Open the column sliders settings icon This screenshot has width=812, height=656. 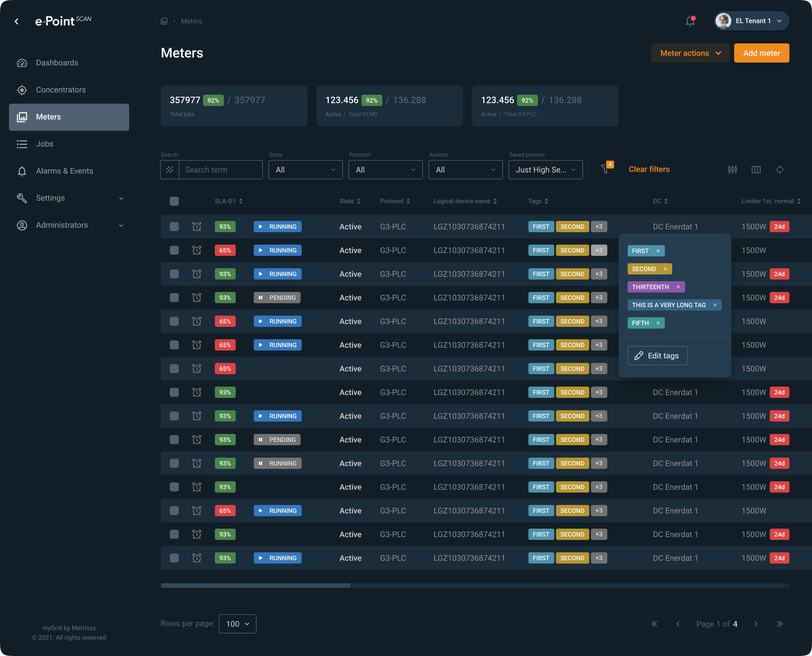[x=732, y=170]
